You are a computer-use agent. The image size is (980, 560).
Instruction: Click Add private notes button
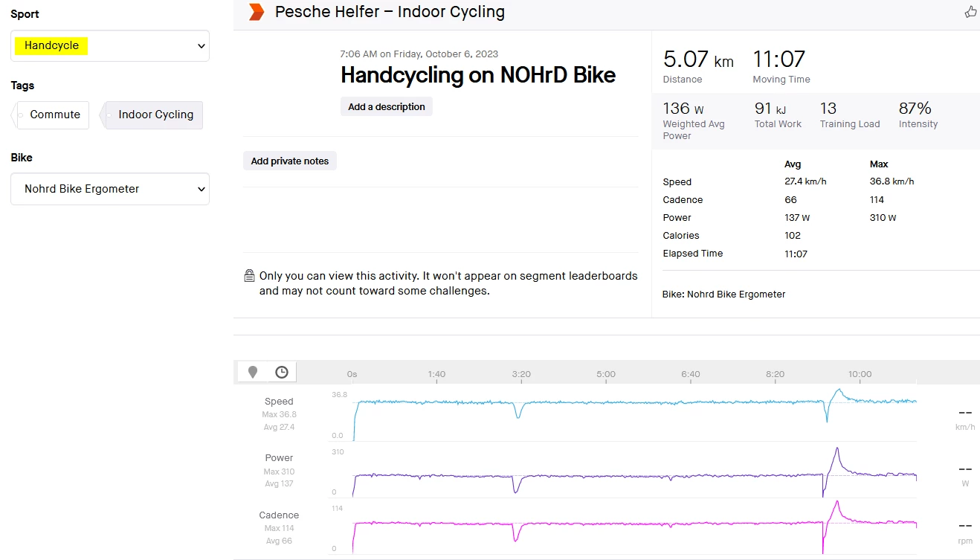[290, 161]
